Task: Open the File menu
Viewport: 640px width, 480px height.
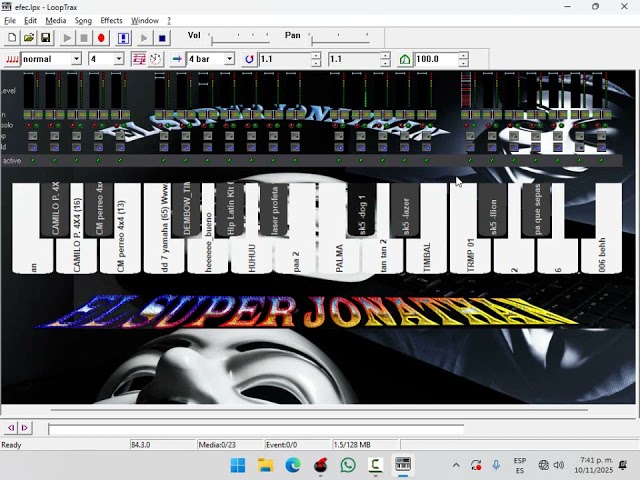Action: [10, 20]
